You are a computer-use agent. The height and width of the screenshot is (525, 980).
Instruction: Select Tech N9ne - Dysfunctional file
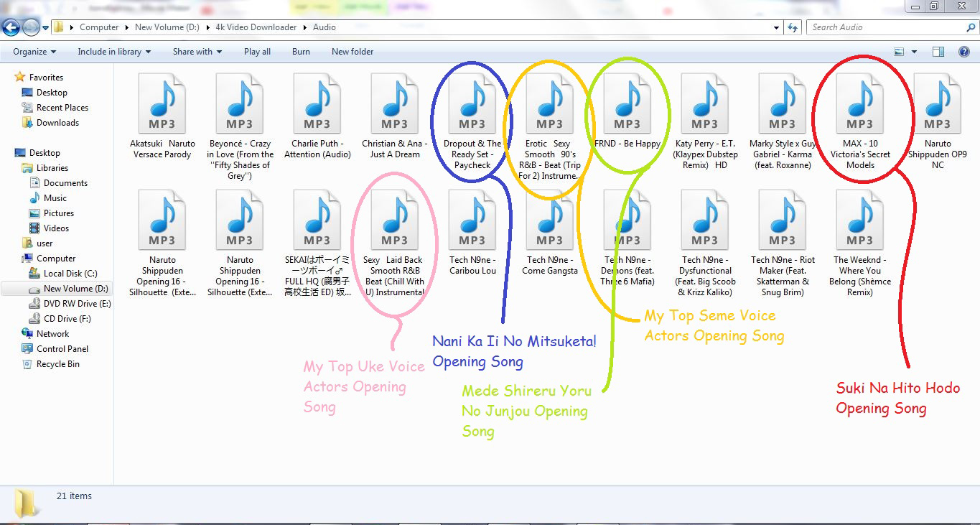(x=705, y=244)
